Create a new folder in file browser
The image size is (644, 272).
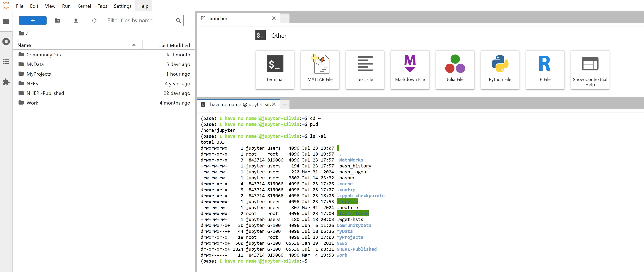[57, 20]
